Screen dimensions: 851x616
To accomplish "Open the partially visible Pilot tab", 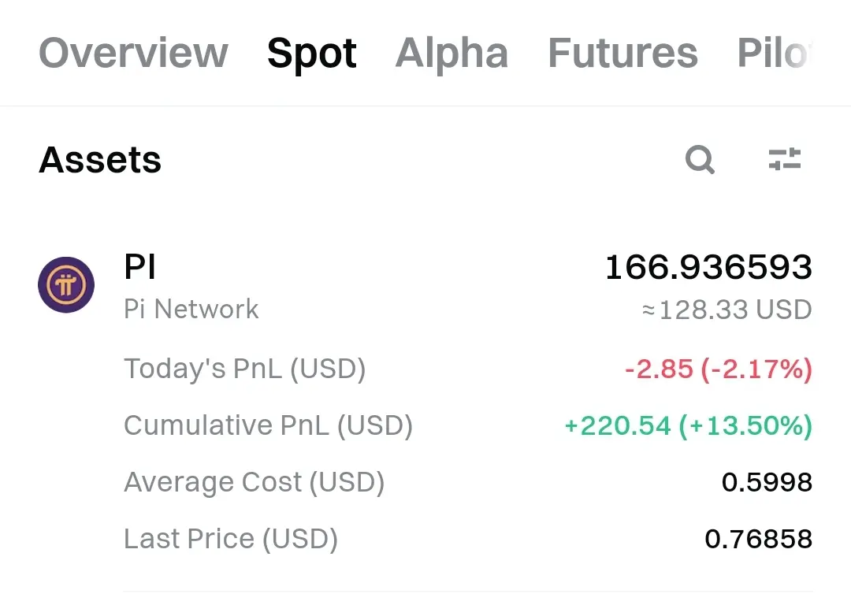I will [775, 54].
